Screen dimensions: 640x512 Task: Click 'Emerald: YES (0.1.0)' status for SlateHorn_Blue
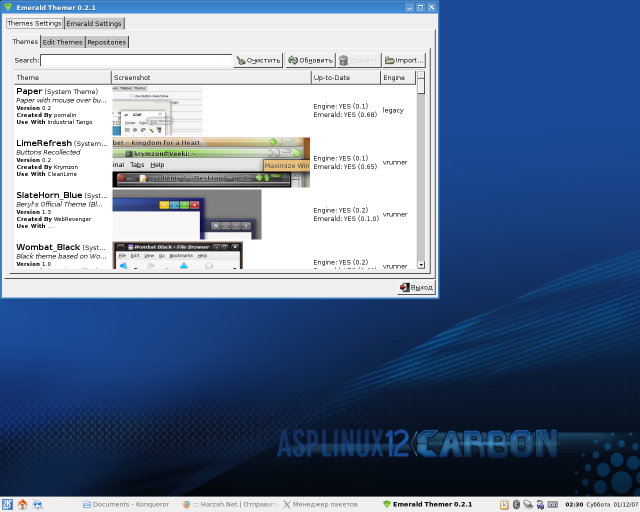pos(346,218)
